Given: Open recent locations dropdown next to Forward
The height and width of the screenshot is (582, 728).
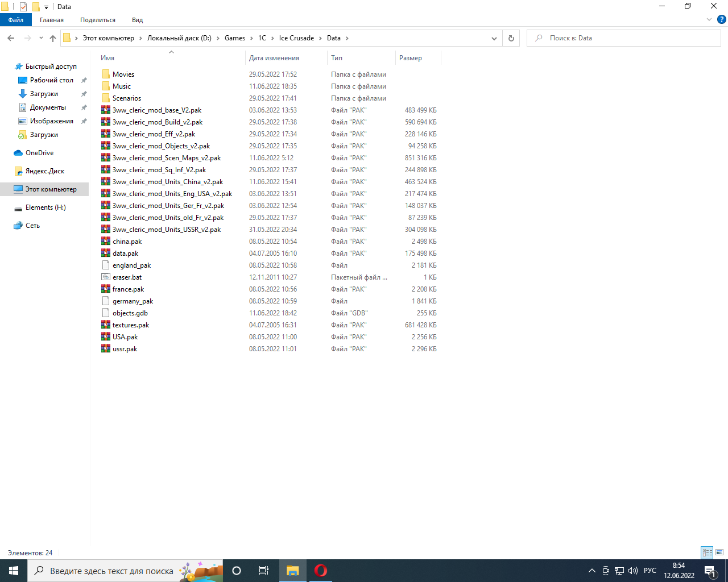Looking at the screenshot, I should [41, 38].
